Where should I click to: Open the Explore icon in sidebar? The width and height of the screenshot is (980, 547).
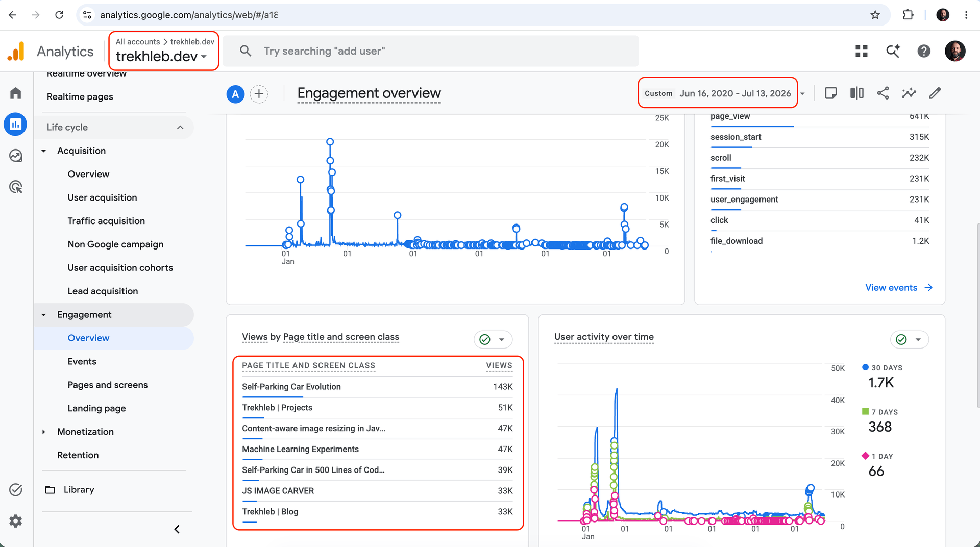click(x=15, y=156)
